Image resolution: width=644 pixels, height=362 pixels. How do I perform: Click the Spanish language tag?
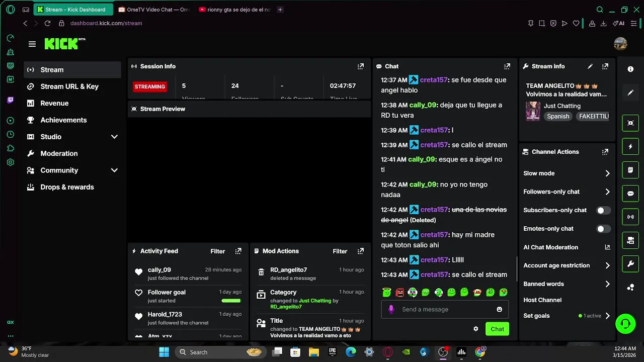558,116
